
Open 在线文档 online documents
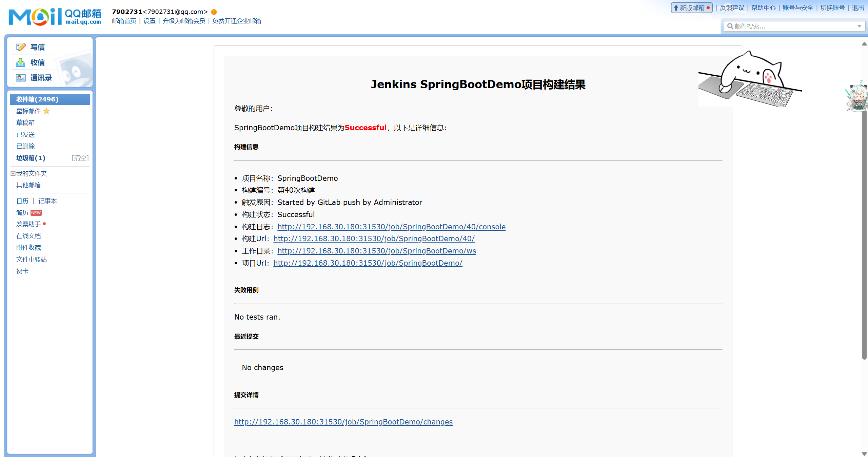coord(28,236)
